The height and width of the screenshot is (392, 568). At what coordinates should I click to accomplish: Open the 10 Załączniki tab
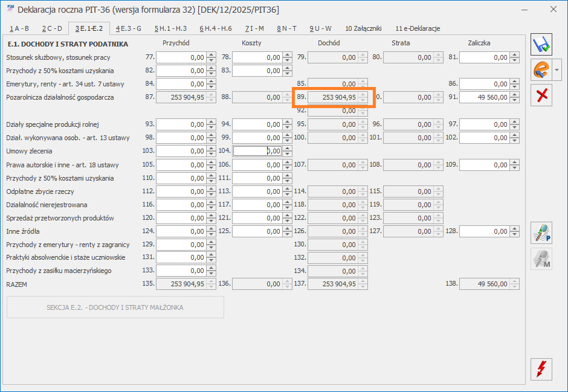[363, 28]
